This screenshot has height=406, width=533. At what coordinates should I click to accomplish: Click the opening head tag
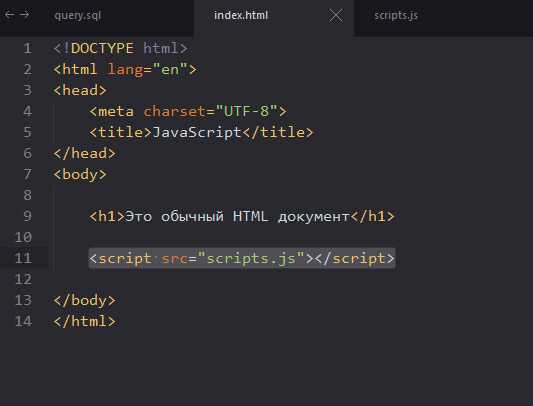click(80, 90)
